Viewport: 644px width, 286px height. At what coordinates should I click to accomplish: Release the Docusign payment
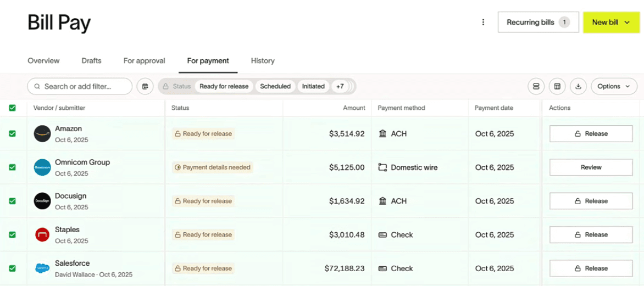click(x=591, y=201)
